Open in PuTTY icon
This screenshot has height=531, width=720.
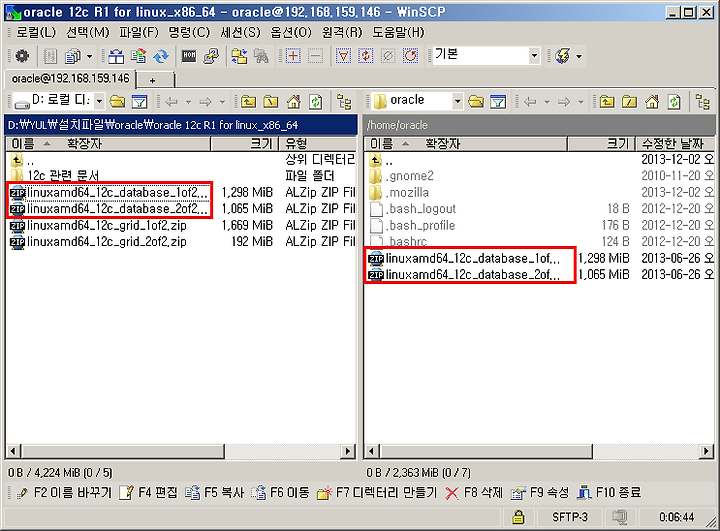tap(211, 56)
